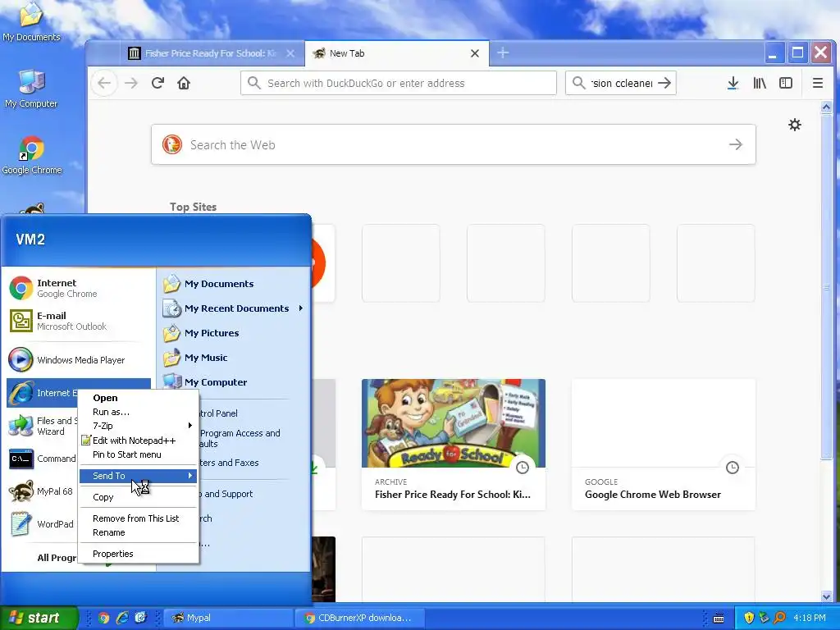Open My Pictures in Start menu
This screenshot has width=840, height=630.
234,333
